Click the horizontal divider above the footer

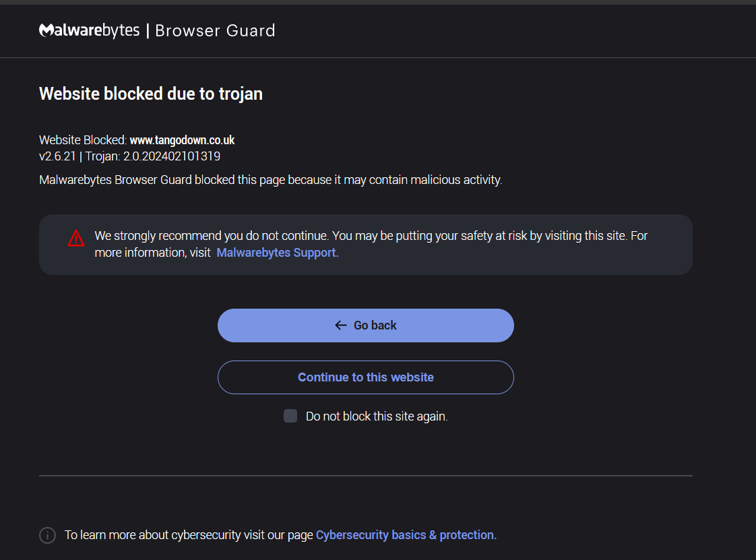coord(365,476)
